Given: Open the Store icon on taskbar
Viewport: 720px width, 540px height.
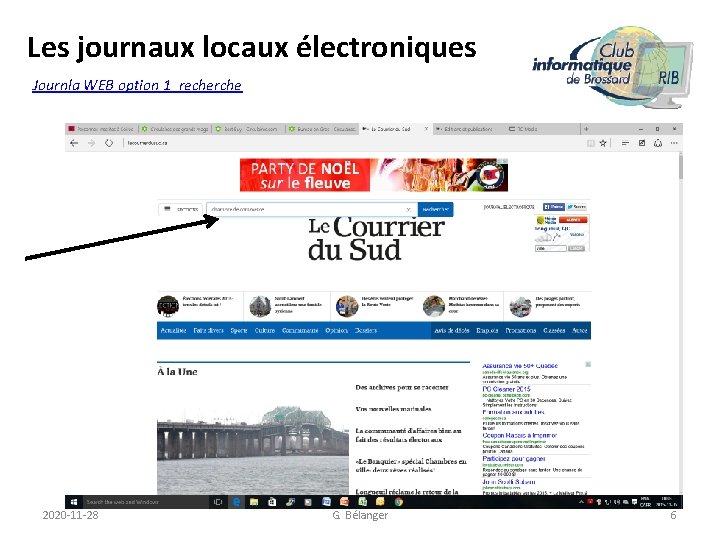Looking at the screenshot, I should click(x=272, y=502).
